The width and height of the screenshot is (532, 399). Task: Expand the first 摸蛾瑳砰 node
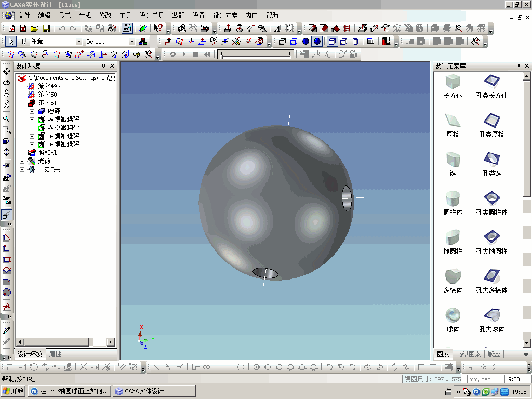click(32, 119)
